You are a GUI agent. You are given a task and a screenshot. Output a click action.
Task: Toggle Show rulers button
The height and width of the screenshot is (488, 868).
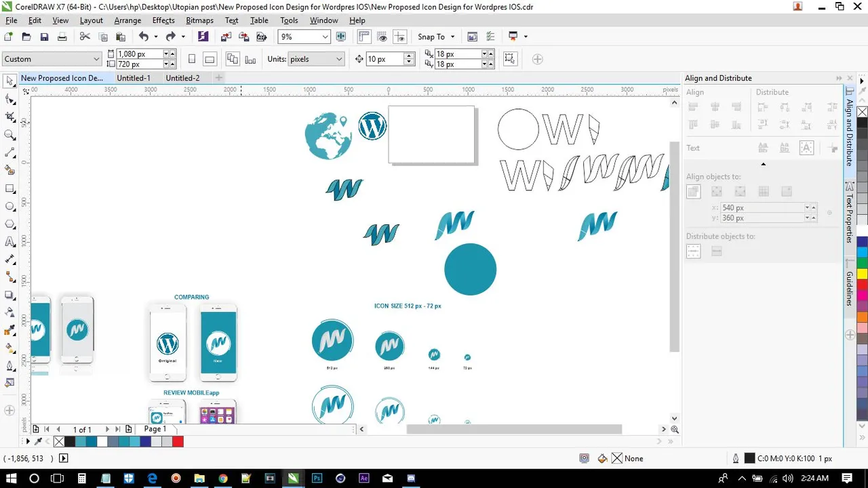364,37
